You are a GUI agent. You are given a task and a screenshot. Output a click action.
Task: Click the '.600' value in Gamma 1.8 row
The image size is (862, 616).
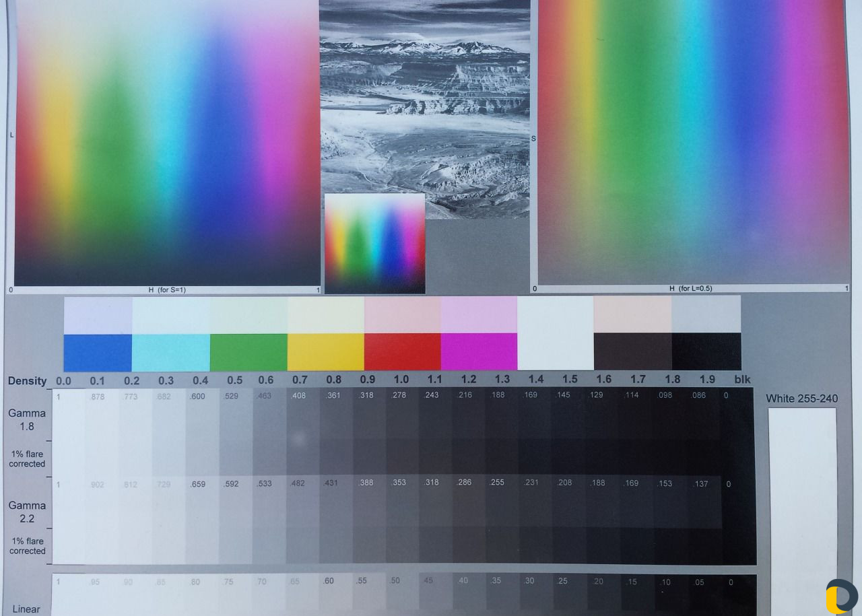point(197,397)
